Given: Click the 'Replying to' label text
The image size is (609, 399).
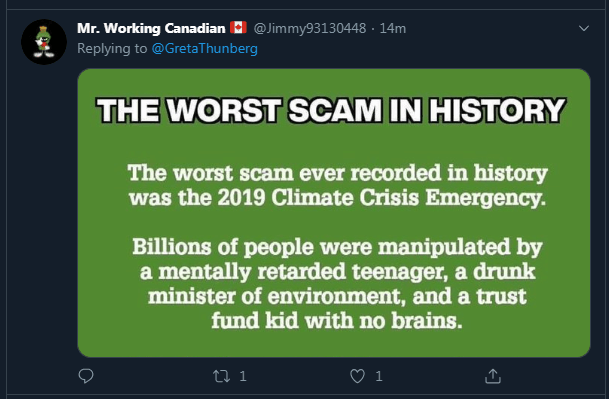Looking at the screenshot, I should click(x=112, y=49).
